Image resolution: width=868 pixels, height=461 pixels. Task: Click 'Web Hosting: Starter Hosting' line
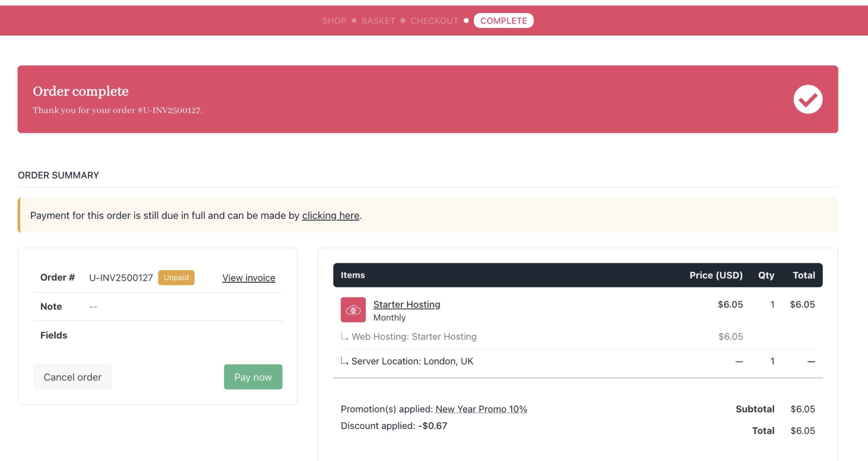pos(414,336)
